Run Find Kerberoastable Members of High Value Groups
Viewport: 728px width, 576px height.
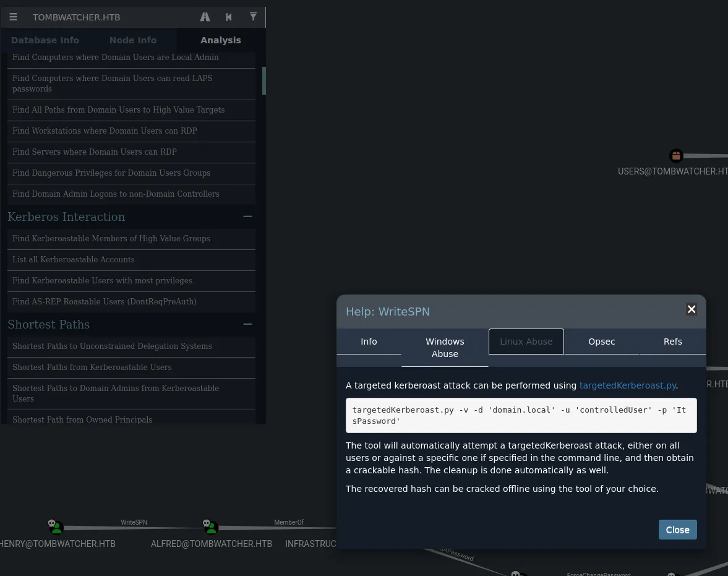(x=131, y=239)
